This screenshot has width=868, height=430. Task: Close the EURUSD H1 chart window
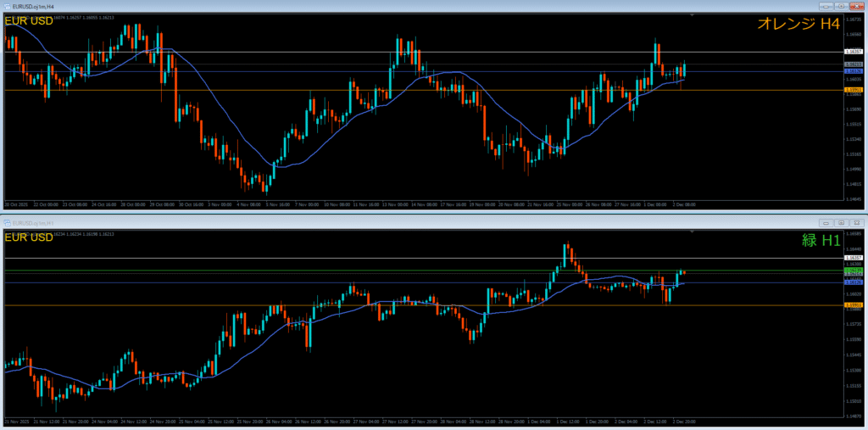click(857, 223)
